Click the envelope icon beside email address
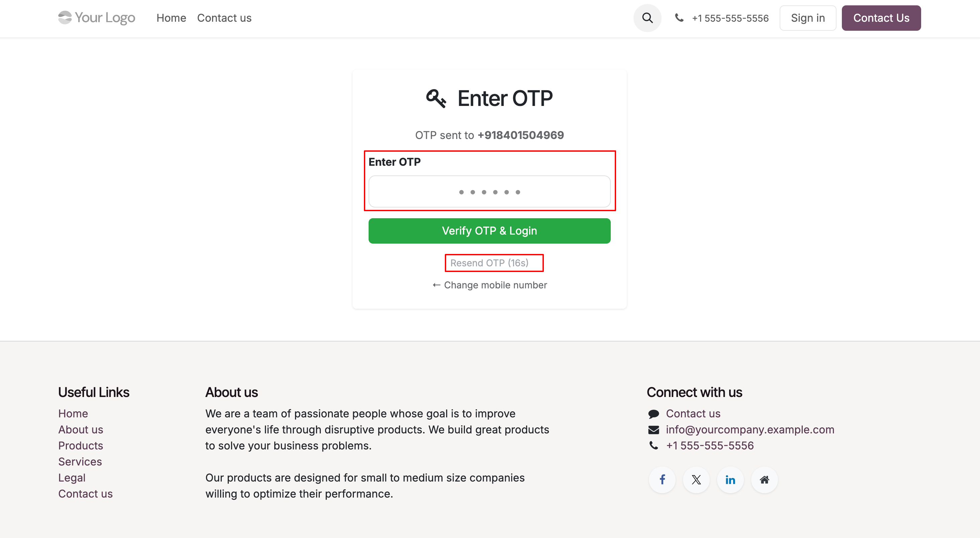 pyautogui.click(x=653, y=430)
